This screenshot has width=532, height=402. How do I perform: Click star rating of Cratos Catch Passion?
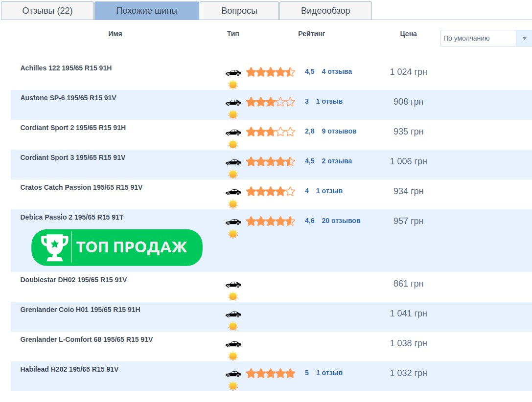(x=271, y=191)
